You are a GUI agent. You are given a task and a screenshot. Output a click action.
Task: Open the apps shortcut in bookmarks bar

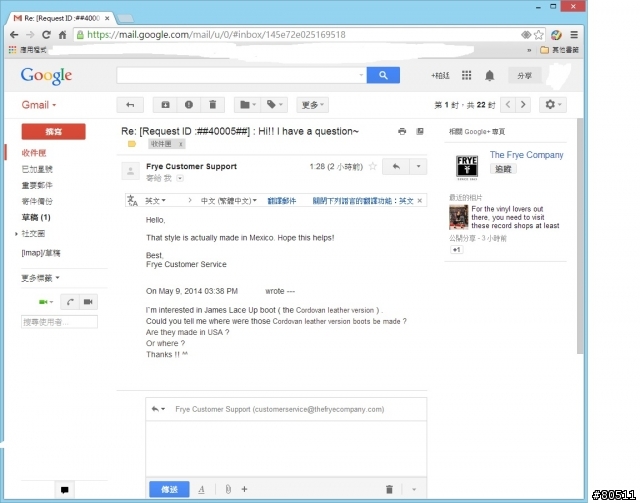pyautogui.click(x=28, y=50)
